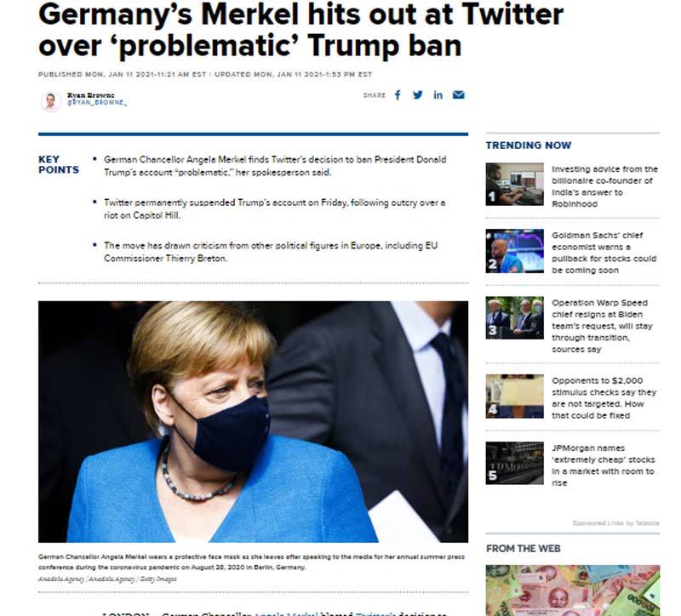The image size is (681, 616).
Task: Open JPMorgan trending thumbnail number 5
Action: click(x=514, y=463)
